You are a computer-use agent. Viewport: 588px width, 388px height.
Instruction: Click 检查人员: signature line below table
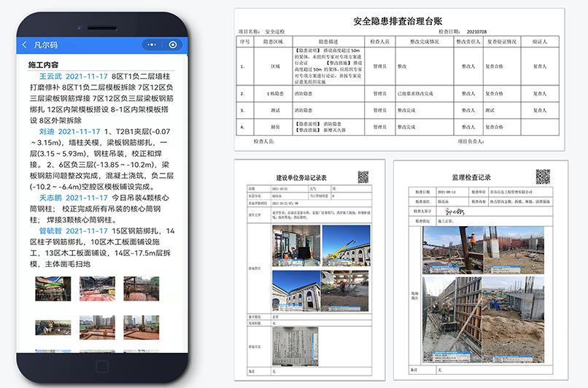pyautogui.click(x=264, y=141)
